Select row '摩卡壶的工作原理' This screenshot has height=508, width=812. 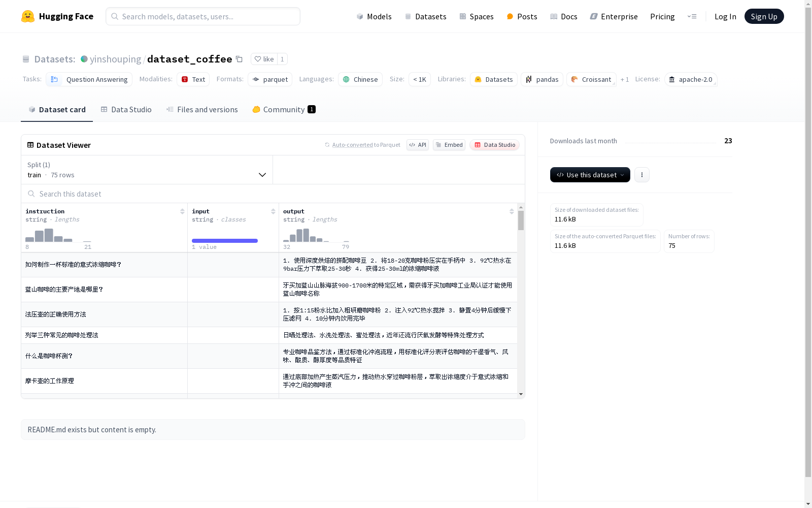(269, 381)
